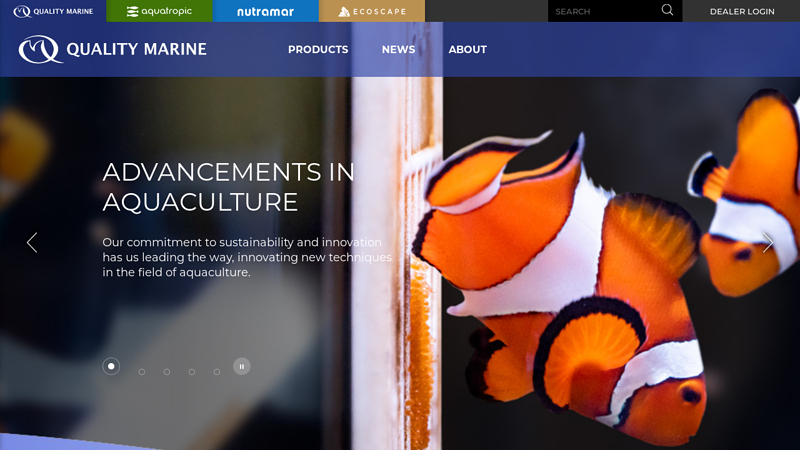Select the fifth carousel slide dot

point(217,372)
